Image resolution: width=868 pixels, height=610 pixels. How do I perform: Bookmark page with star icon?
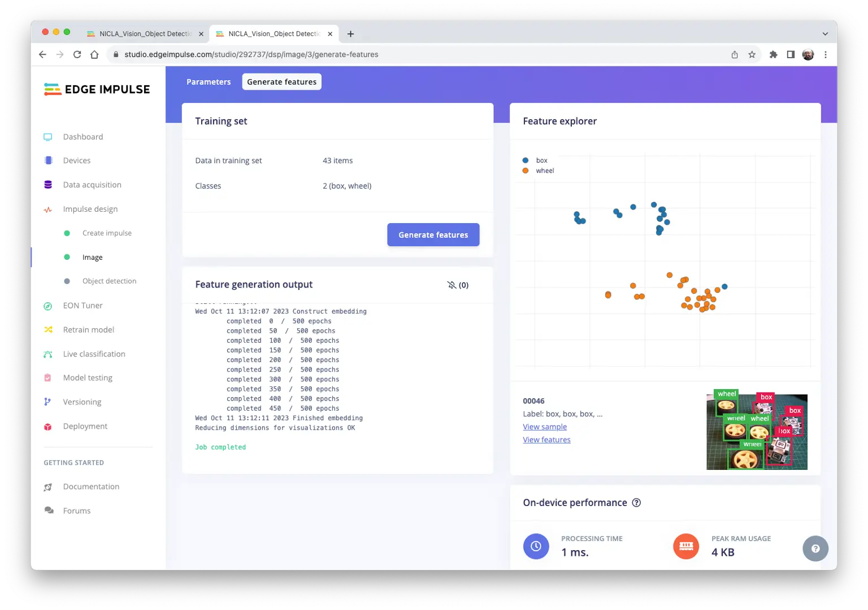[752, 55]
